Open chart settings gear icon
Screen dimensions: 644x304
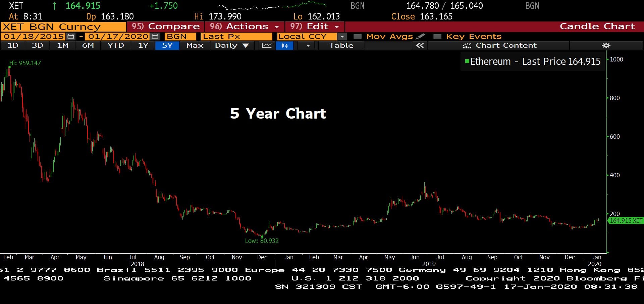(x=606, y=45)
